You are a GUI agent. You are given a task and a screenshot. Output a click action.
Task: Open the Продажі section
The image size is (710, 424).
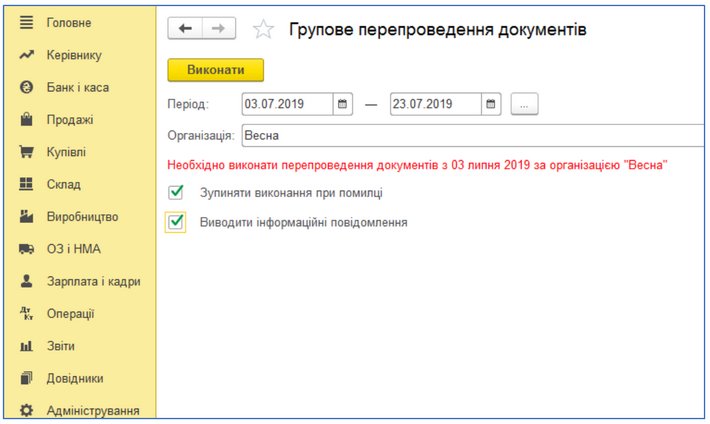click(70, 120)
